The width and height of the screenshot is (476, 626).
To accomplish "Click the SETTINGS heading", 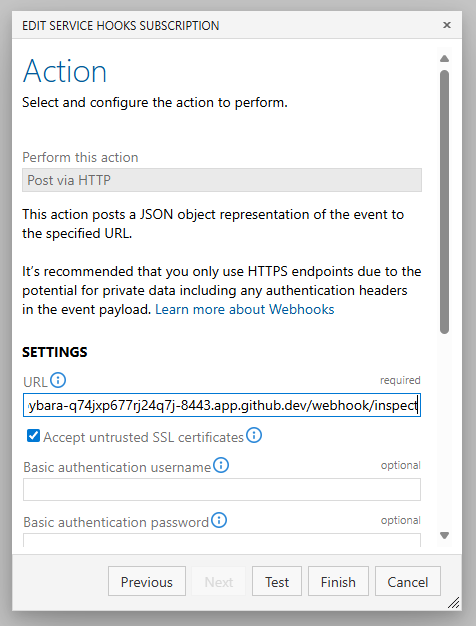I will click(x=55, y=352).
